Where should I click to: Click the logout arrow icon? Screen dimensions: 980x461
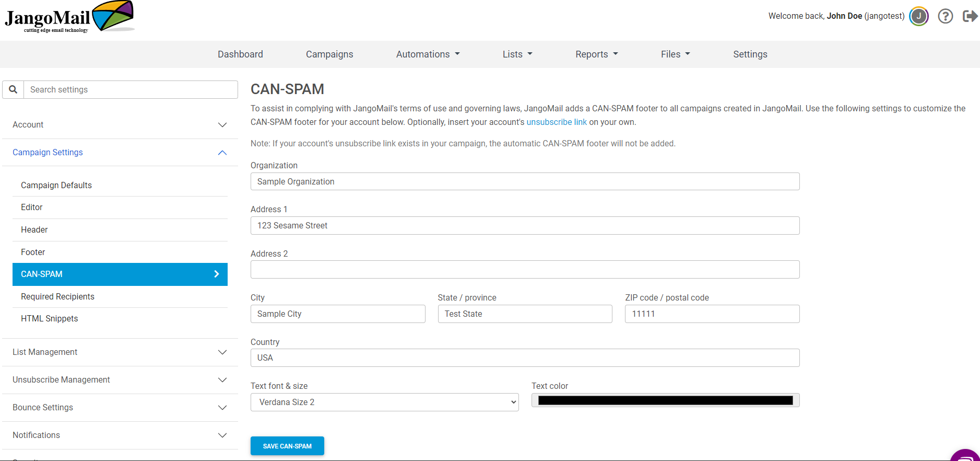coord(970,16)
